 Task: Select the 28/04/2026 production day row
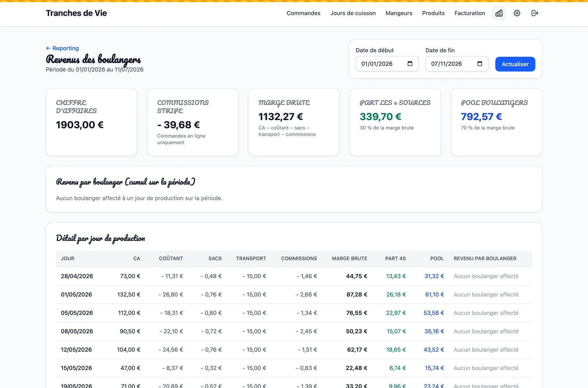pos(294,276)
